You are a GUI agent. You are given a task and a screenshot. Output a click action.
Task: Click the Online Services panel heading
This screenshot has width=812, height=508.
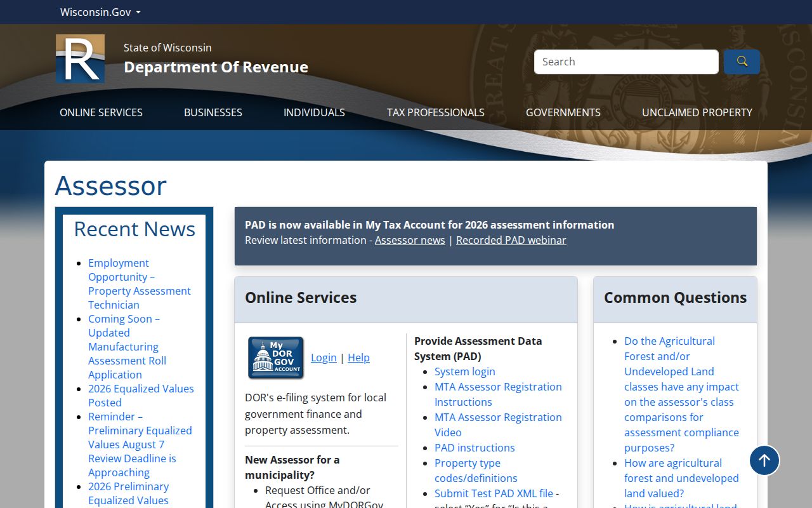[x=301, y=297]
